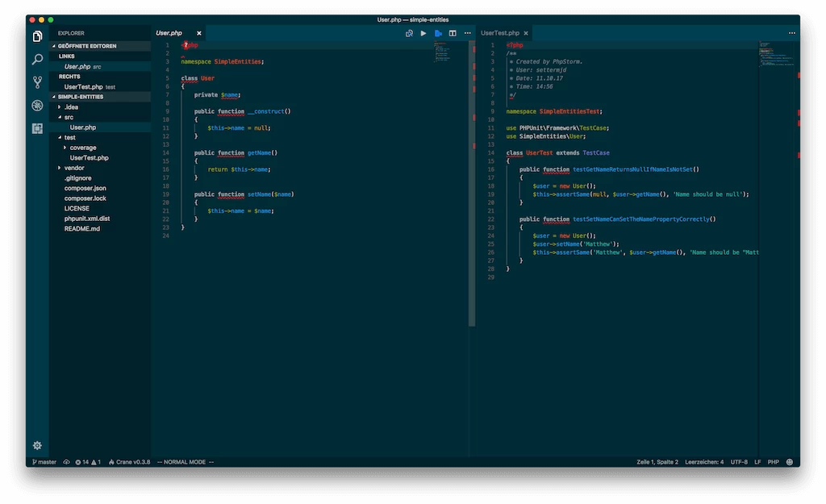Click the smiley feedback icon in the status bar

click(789, 462)
